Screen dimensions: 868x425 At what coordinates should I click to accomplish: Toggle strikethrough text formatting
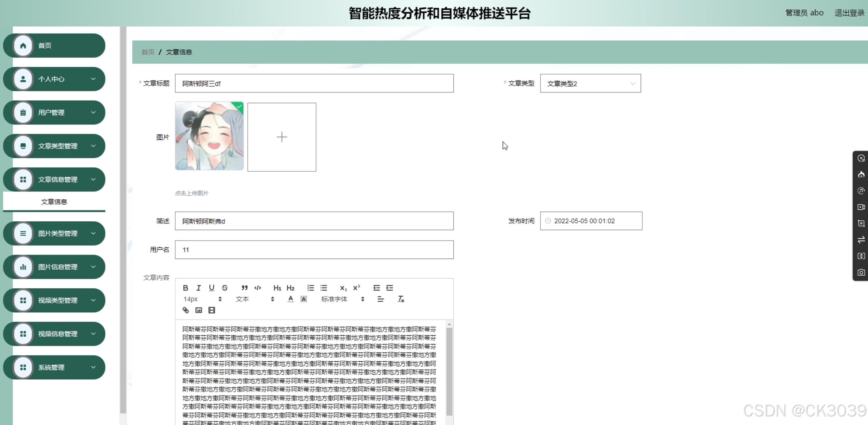tap(225, 288)
